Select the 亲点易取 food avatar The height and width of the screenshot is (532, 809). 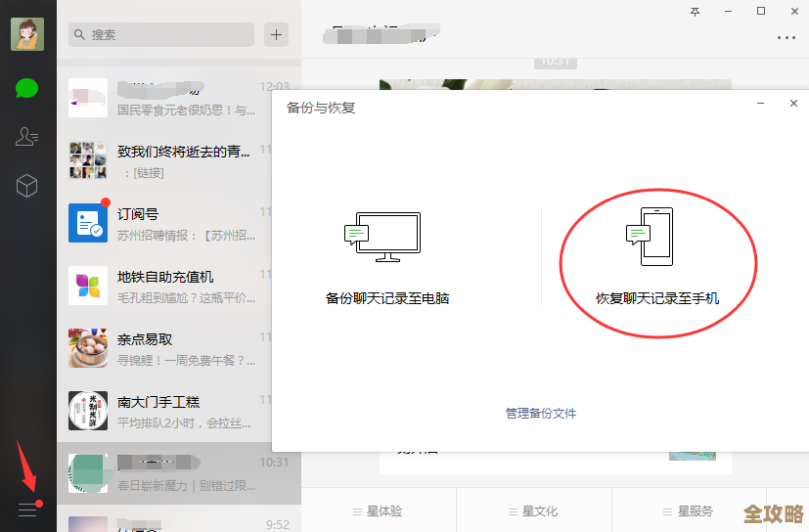pyautogui.click(x=88, y=348)
